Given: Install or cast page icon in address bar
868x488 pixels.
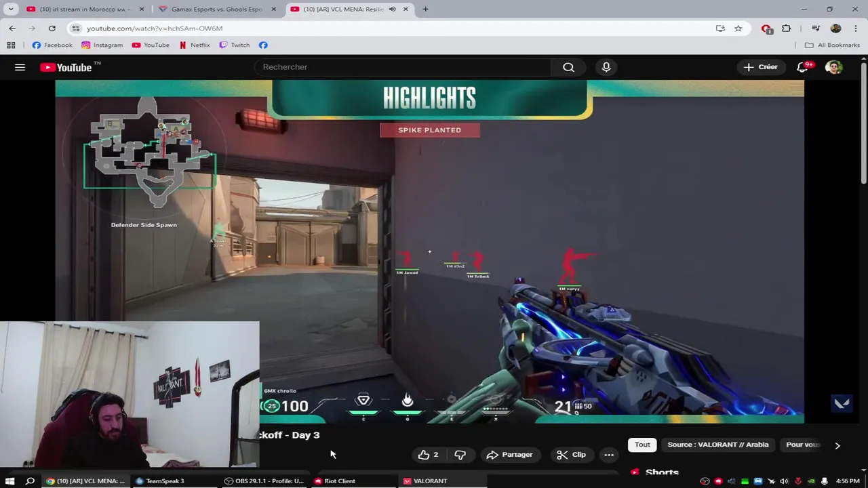Looking at the screenshot, I should pos(720,28).
